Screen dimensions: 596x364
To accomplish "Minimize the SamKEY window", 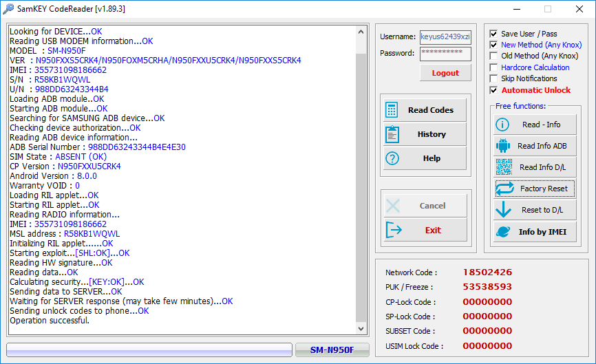I will 517,9.
